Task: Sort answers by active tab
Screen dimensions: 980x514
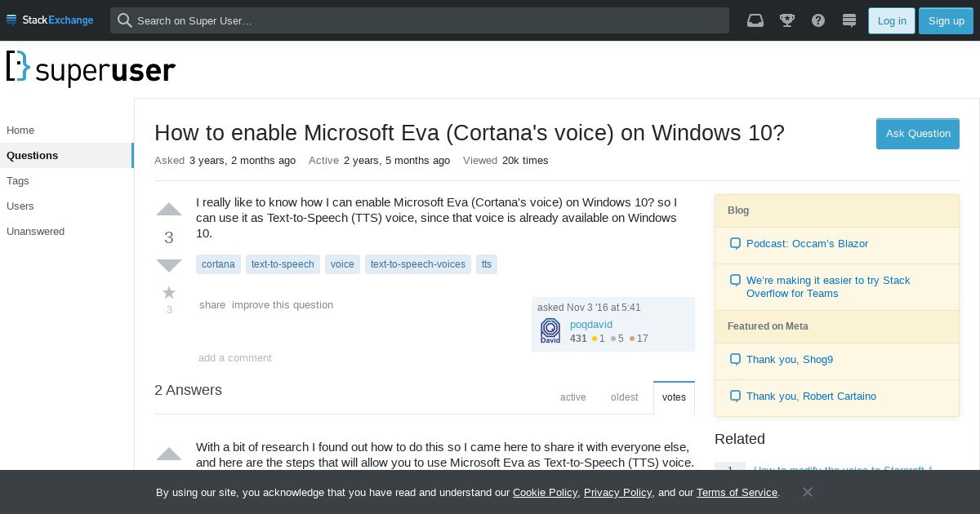Action: 573,397
